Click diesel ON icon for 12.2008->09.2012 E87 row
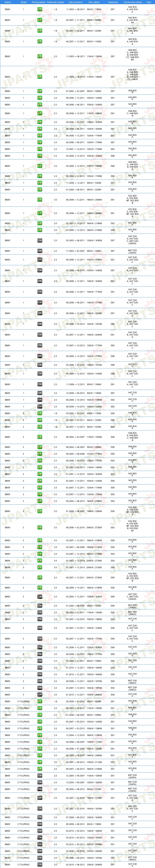Screen dimensions: 155x868 point(40,393)
